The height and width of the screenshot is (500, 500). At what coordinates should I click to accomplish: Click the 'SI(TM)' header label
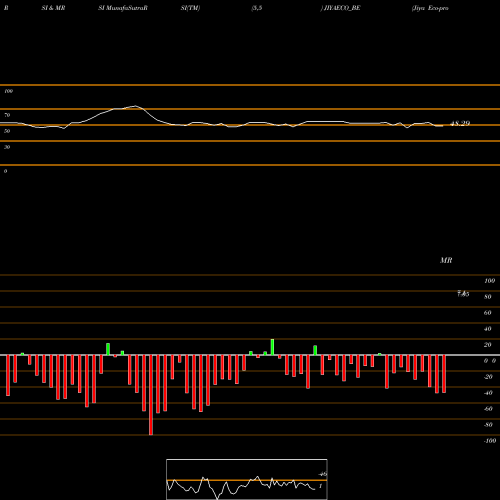click(x=190, y=8)
